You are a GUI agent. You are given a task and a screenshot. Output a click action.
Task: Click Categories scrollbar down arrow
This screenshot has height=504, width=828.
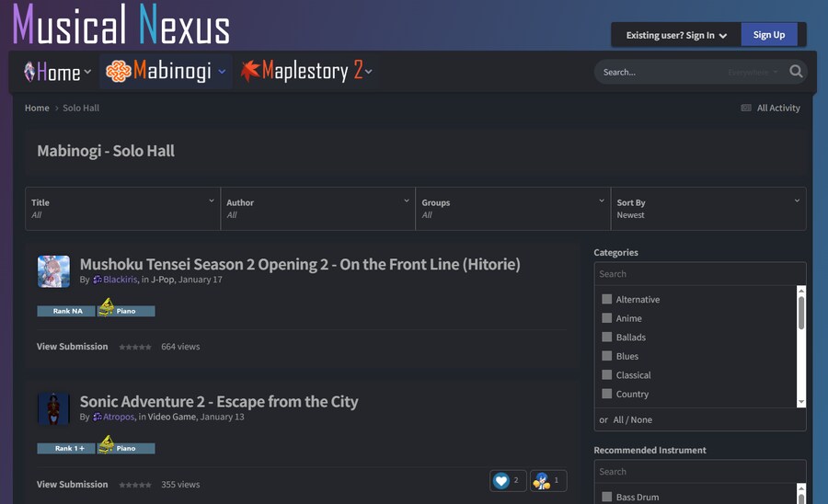pyautogui.click(x=801, y=402)
